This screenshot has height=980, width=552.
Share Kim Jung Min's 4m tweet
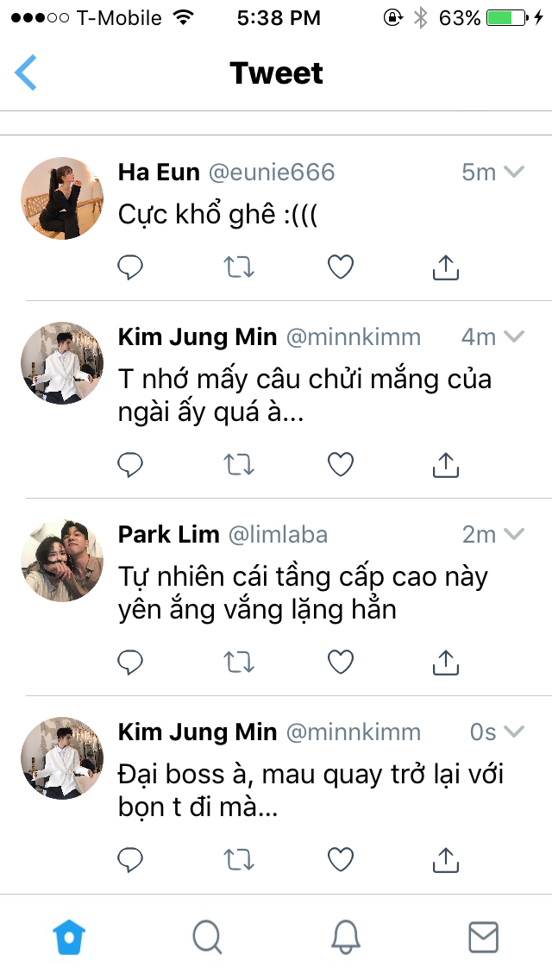point(446,464)
